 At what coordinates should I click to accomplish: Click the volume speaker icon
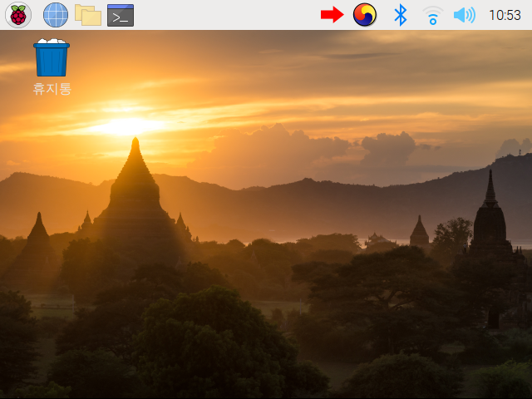(465, 15)
